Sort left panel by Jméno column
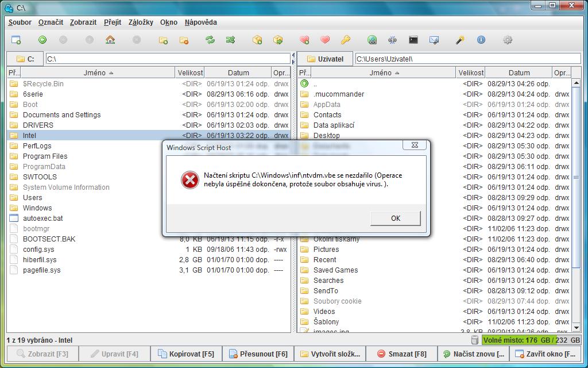588x368 pixels. [98, 73]
